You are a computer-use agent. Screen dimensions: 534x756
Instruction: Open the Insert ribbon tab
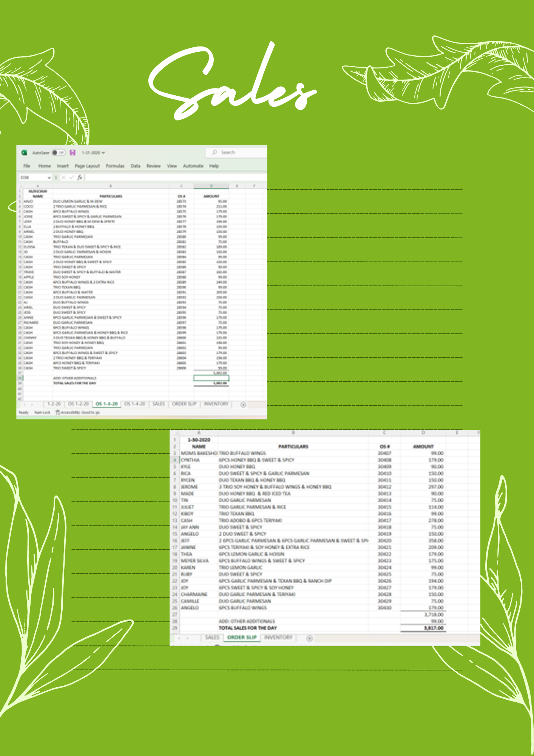63,166
